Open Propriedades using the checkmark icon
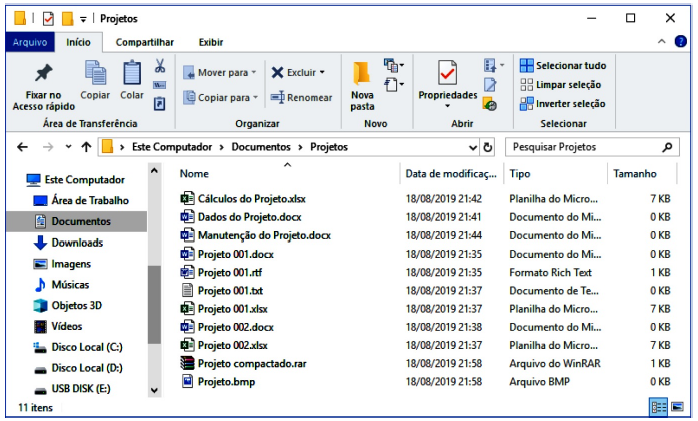Screen dimensions: 698x421 [447, 73]
